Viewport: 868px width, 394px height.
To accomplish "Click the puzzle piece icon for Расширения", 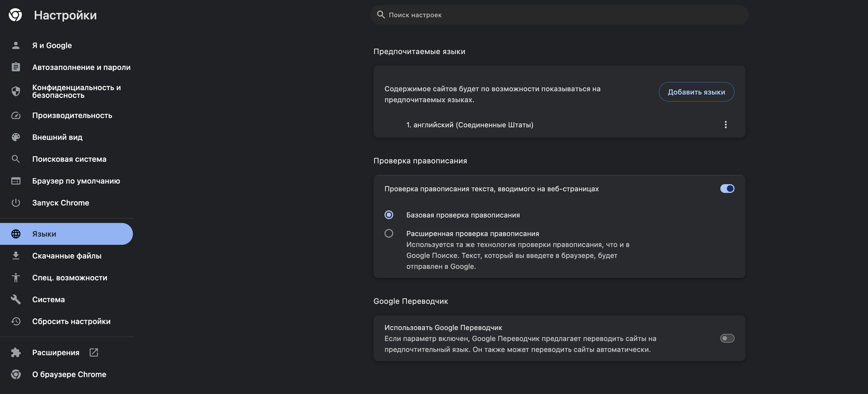I will click(x=16, y=352).
